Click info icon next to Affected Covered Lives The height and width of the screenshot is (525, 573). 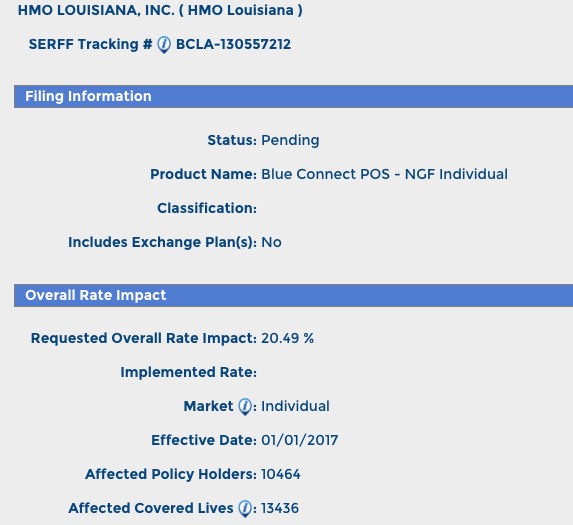coord(245,509)
